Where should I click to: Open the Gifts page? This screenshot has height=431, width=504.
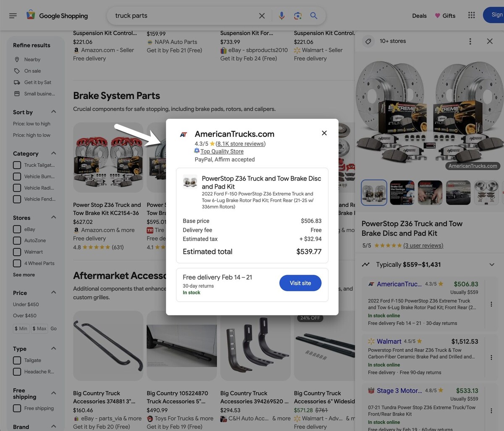(x=445, y=16)
